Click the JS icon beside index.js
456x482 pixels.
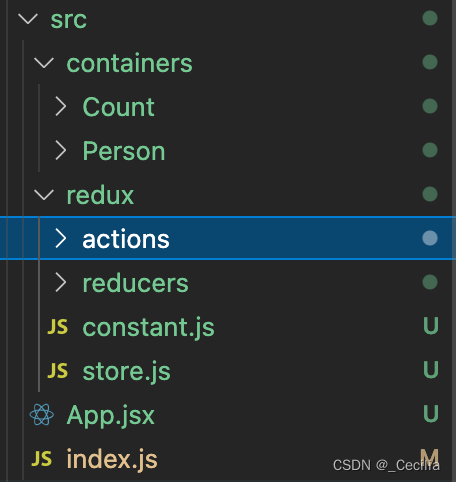pyautogui.click(x=42, y=459)
